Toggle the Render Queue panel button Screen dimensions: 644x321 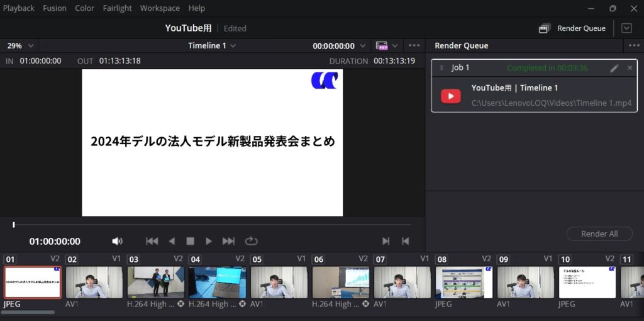click(x=572, y=28)
